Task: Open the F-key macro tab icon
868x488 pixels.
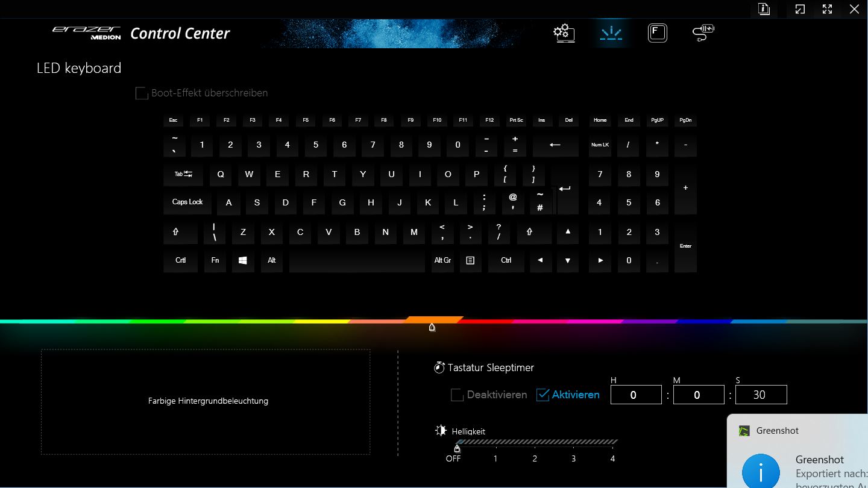Action: click(x=658, y=33)
